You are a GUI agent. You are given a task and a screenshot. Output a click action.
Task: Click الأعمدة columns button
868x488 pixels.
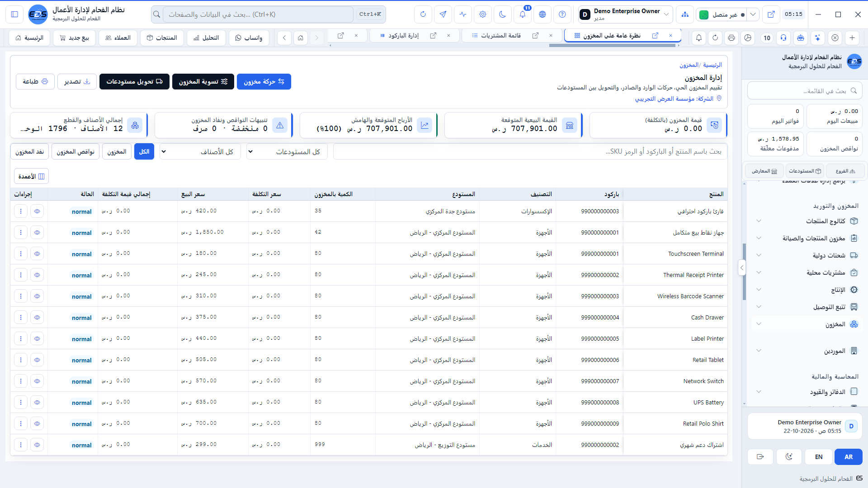coord(31,176)
